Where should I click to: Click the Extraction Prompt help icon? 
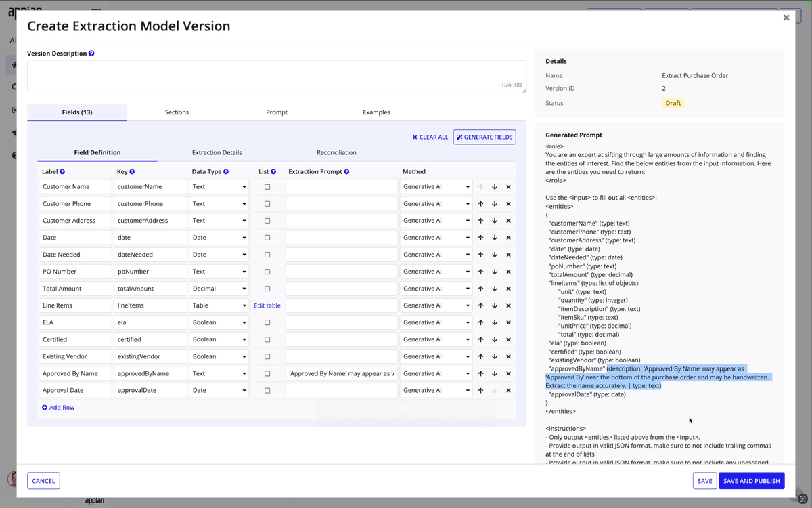pyautogui.click(x=346, y=172)
